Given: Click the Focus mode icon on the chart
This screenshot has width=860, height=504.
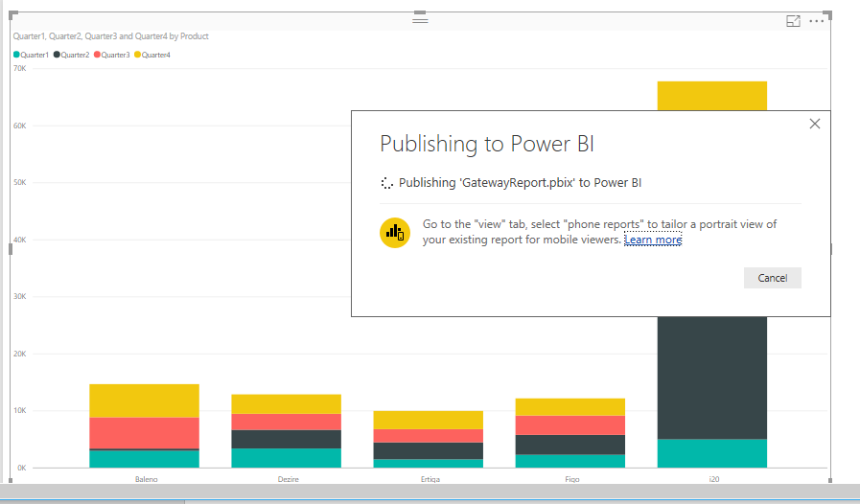Looking at the screenshot, I should click(793, 21).
